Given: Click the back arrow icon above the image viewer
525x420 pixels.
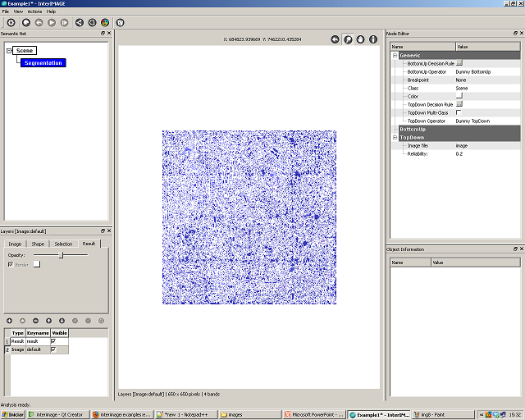Looking at the screenshot, I should pos(335,39).
